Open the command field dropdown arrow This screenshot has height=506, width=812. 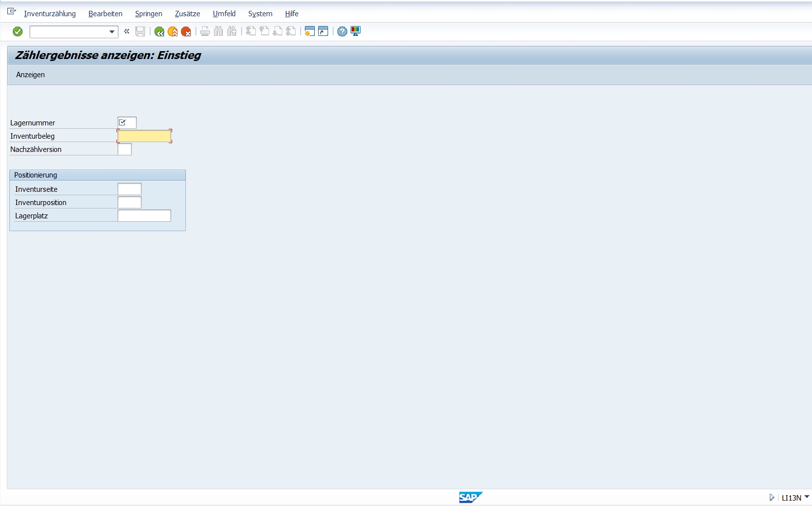point(112,32)
